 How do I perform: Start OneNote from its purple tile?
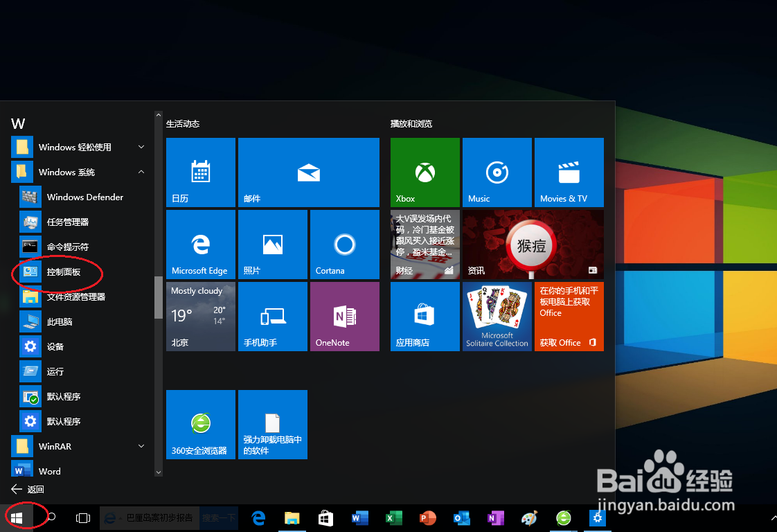point(344,317)
